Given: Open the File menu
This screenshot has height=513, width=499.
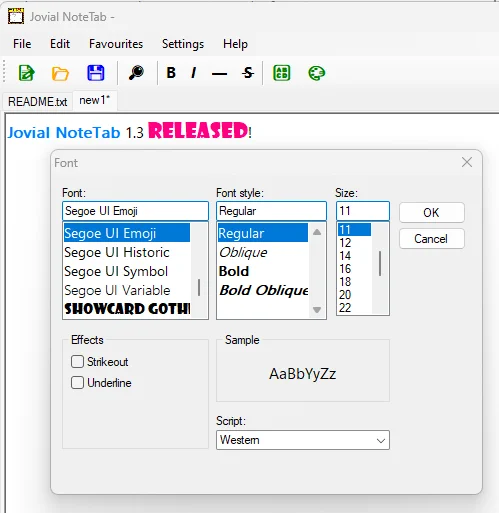Looking at the screenshot, I should pos(22,44).
